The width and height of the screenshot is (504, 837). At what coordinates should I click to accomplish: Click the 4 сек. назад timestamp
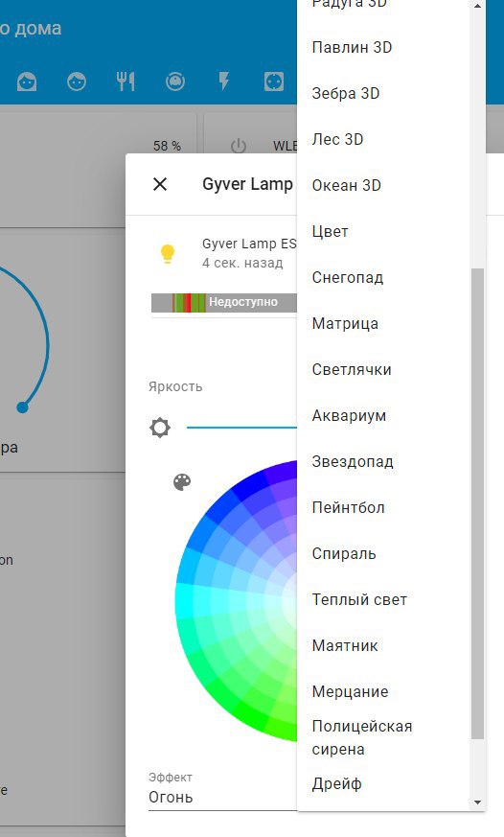coord(242,263)
